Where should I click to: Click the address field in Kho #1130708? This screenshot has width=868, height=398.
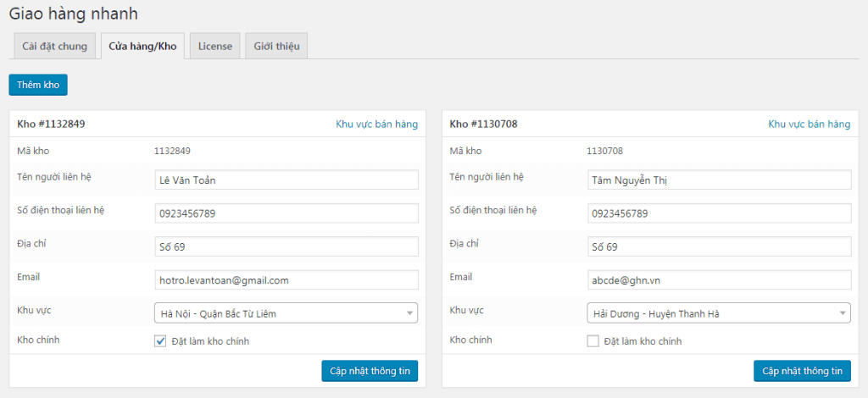click(719, 246)
